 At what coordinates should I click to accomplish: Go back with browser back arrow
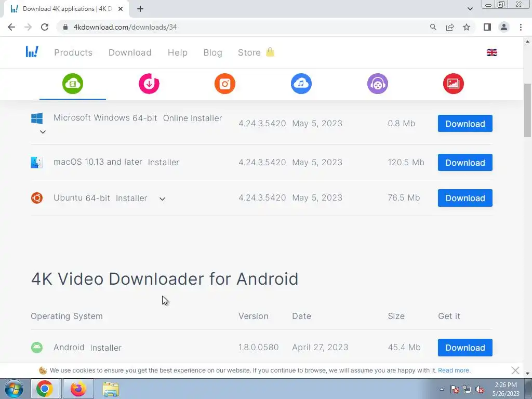pyautogui.click(x=11, y=27)
